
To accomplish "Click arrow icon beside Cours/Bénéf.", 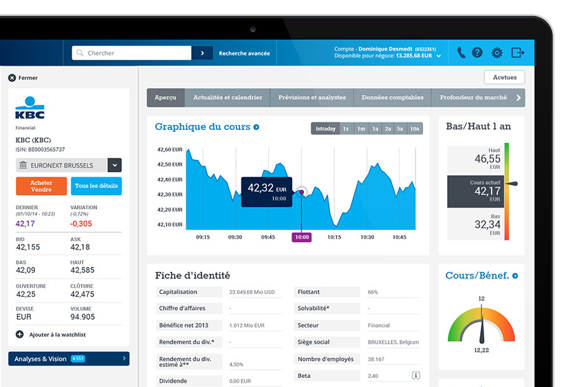I will tap(515, 276).
